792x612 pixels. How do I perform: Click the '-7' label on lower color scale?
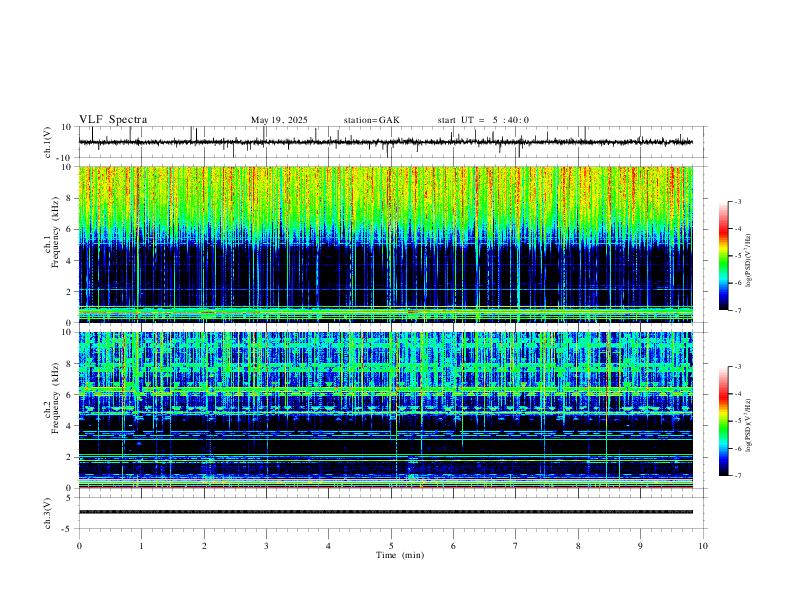click(738, 476)
